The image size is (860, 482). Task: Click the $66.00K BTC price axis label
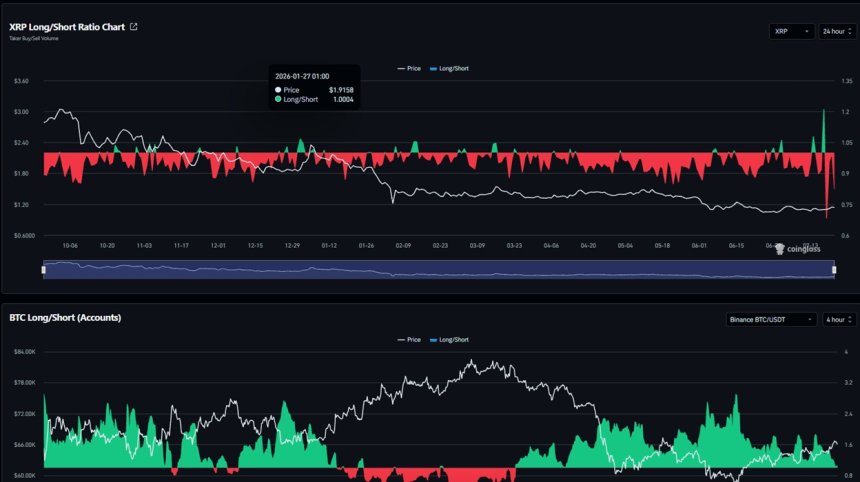click(x=25, y=445)
